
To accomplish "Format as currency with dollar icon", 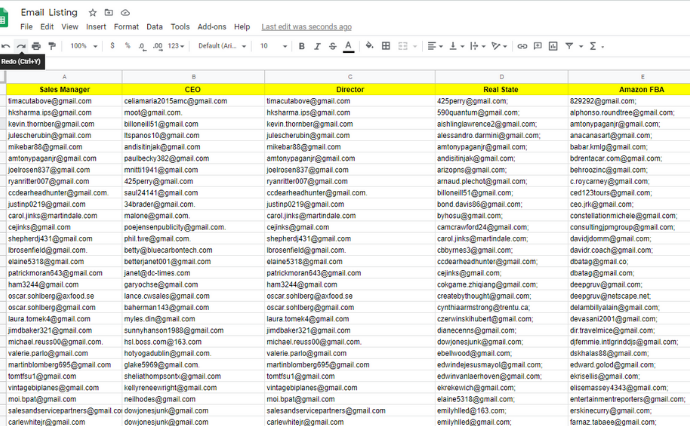I will pyautogui.click(x=113, y=46).
